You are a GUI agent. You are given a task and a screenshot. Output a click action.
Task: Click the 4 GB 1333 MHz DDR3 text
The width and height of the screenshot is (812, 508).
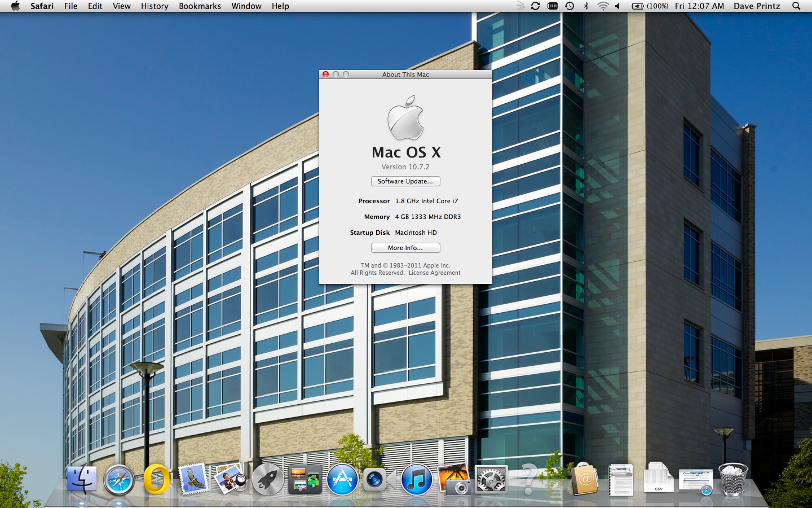click(428, 217)
